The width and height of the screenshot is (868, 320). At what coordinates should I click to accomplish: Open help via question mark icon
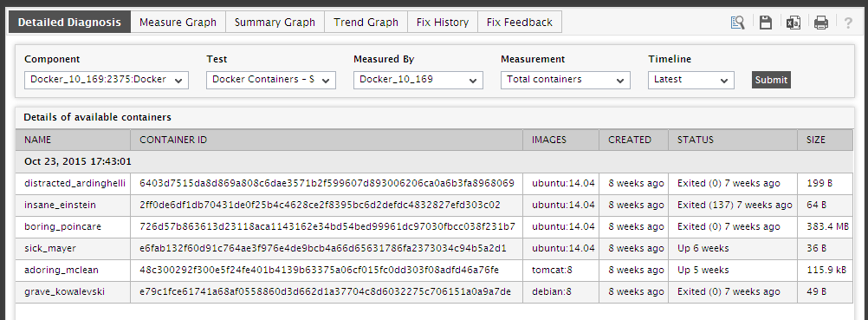point(847,23)
